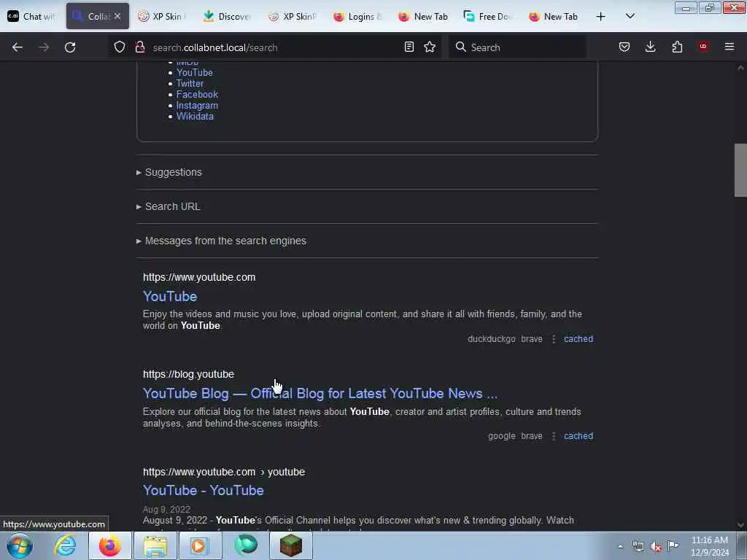Open the Twitter link in infobox
Viewport: 747px width, 560px height.
pos(190,83)
